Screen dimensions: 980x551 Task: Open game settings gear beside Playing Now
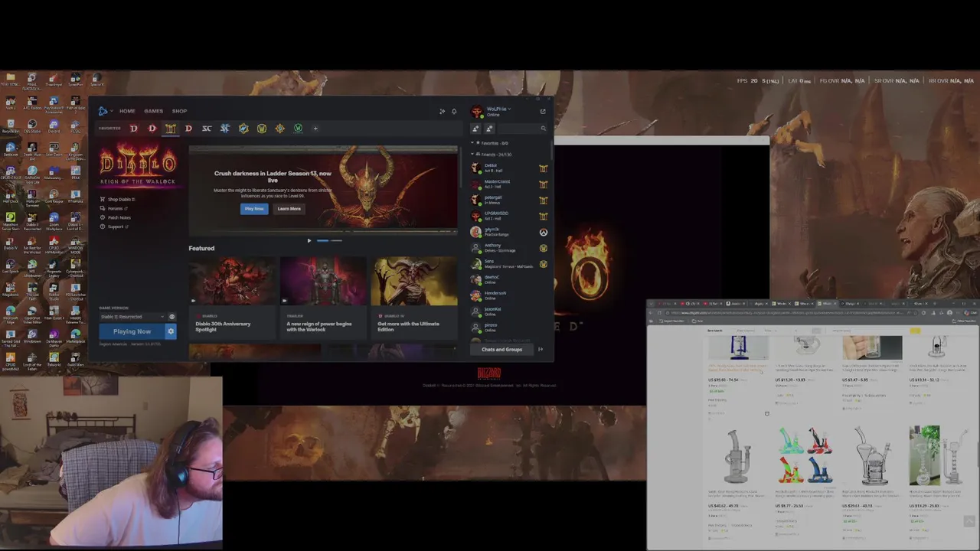pos(171,331)
